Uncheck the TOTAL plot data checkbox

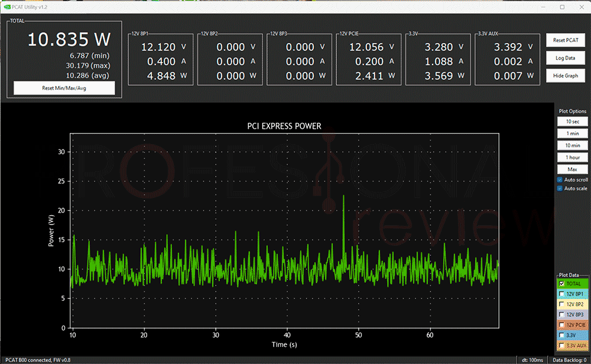point(561,284)
